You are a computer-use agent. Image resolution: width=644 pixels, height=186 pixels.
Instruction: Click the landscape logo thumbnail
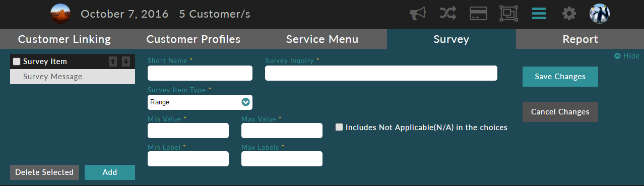60,14
